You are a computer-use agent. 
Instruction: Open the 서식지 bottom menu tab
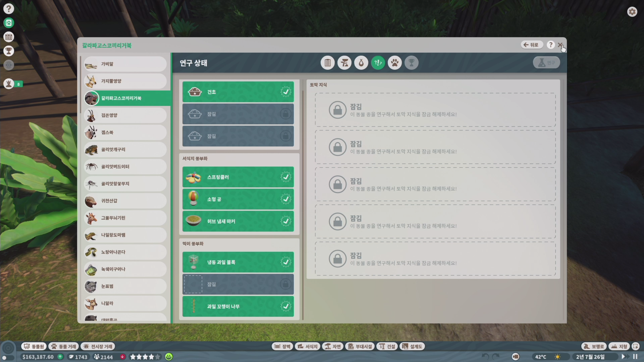307,346
